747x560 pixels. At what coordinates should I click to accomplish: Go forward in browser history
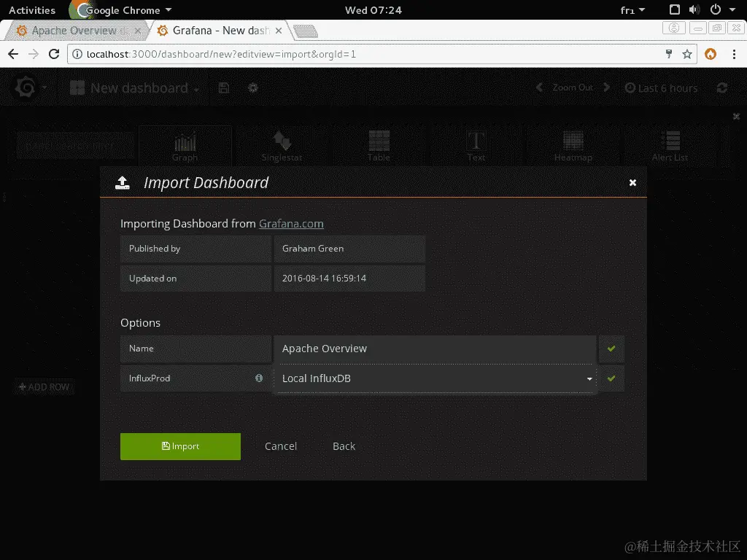point(34,54)
